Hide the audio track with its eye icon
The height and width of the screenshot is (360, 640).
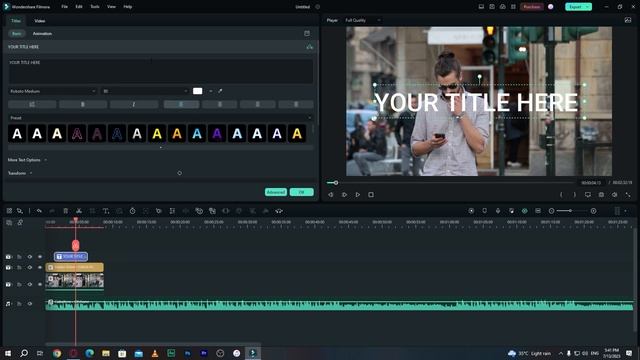tap(30, 304)
